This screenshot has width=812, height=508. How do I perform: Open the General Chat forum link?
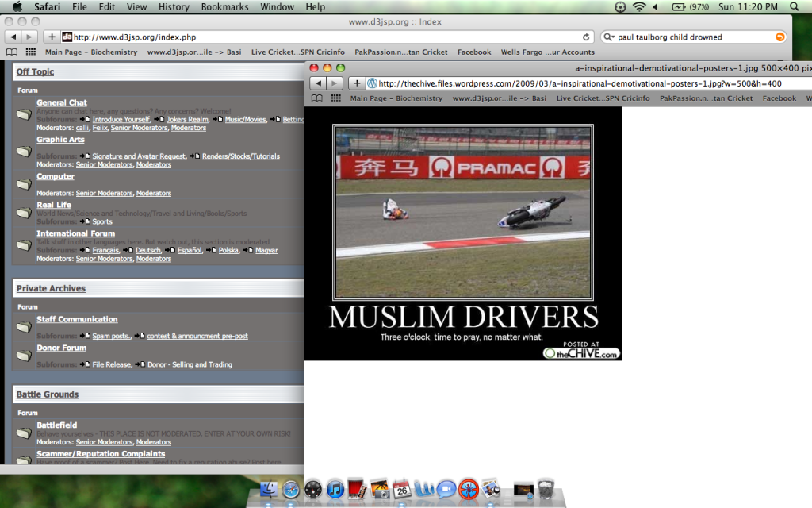pyautogui.click(x=62, y=102)
